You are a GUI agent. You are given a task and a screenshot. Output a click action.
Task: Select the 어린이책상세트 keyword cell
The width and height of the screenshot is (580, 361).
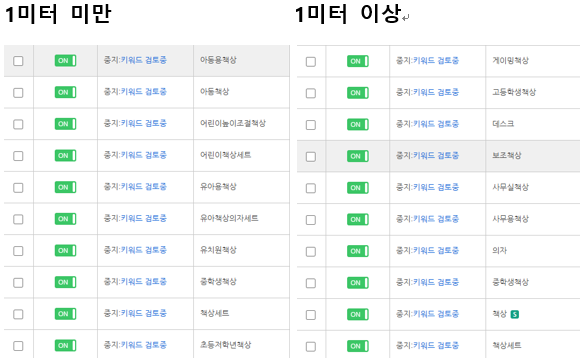[225, 155]
